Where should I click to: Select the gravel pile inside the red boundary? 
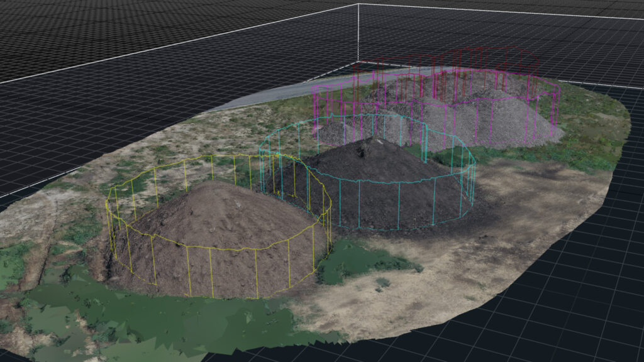click(409, 85)
